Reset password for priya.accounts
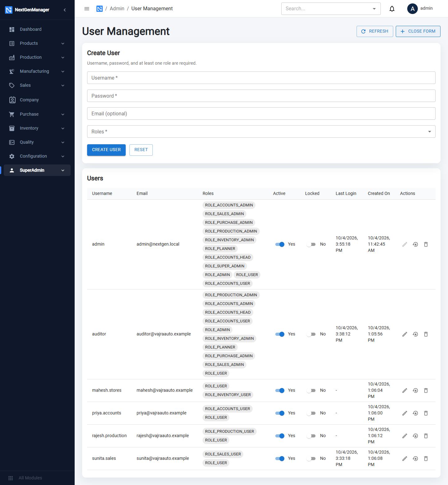The width and height of the screenshot is (448, 485). 415,413
